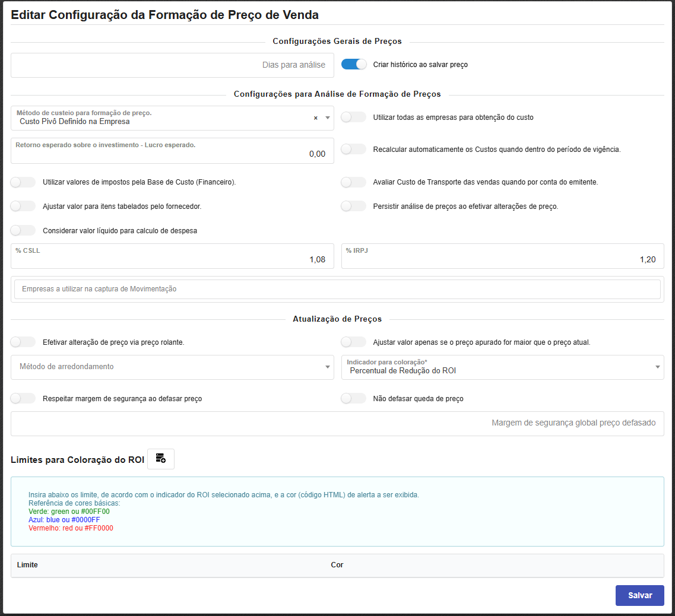Click Empresas a utilizar na captura de Movimentação field
Screen dimensions: 675x616
click(x=337, y=289)
